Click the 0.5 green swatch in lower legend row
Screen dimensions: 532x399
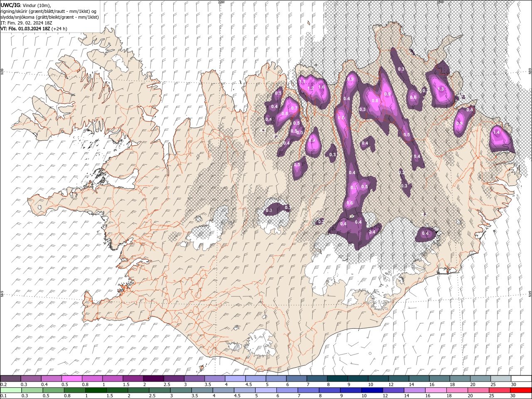tap(53, 390)
